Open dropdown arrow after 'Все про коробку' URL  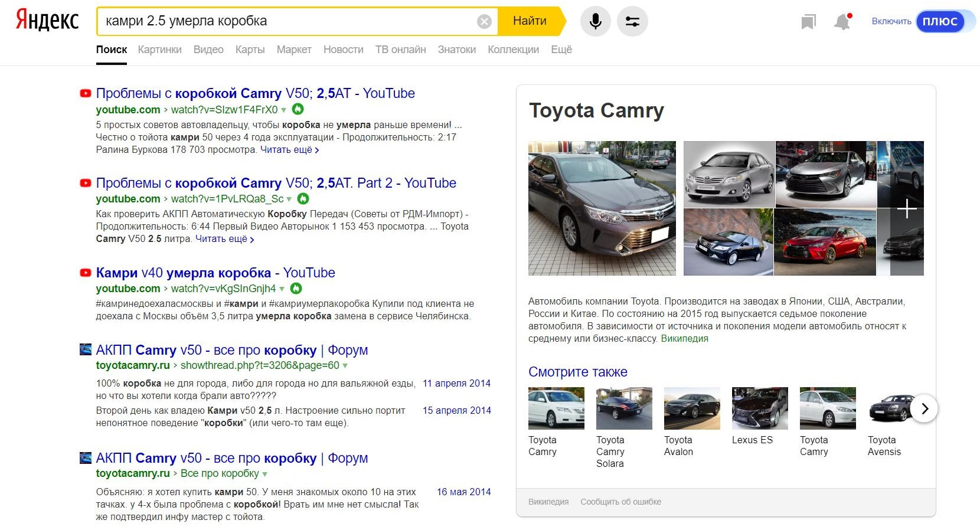[265, 474]
